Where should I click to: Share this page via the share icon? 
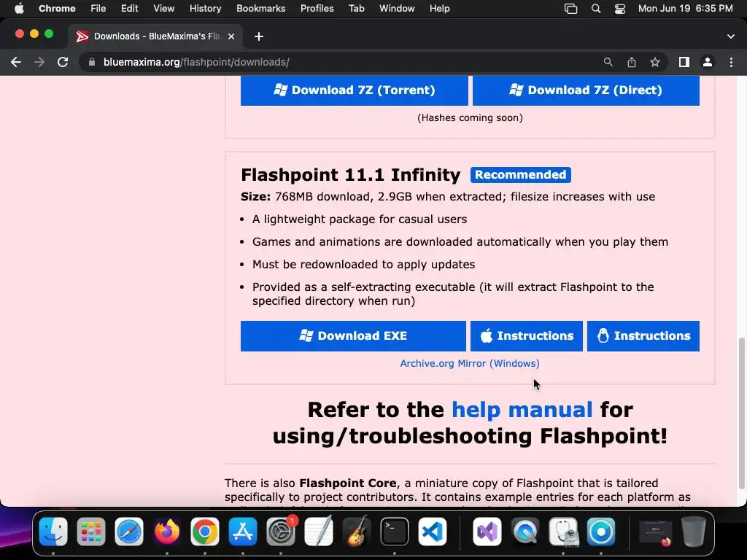[x=631, y=62]
